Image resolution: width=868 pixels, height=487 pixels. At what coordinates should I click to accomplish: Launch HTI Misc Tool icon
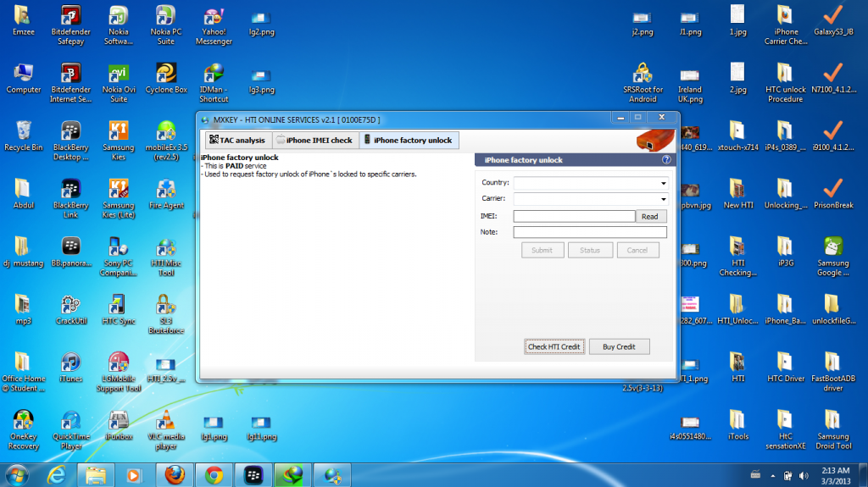pyautogui.click(x=166, y=257)
